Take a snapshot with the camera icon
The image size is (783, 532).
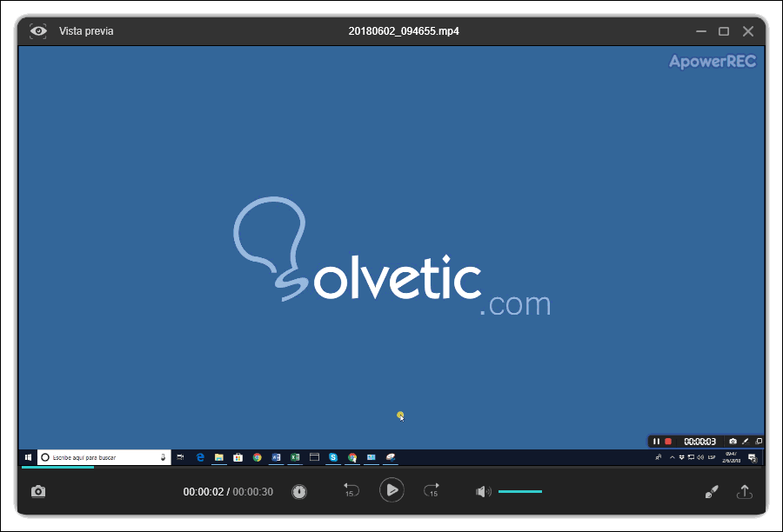pos(38,491)
